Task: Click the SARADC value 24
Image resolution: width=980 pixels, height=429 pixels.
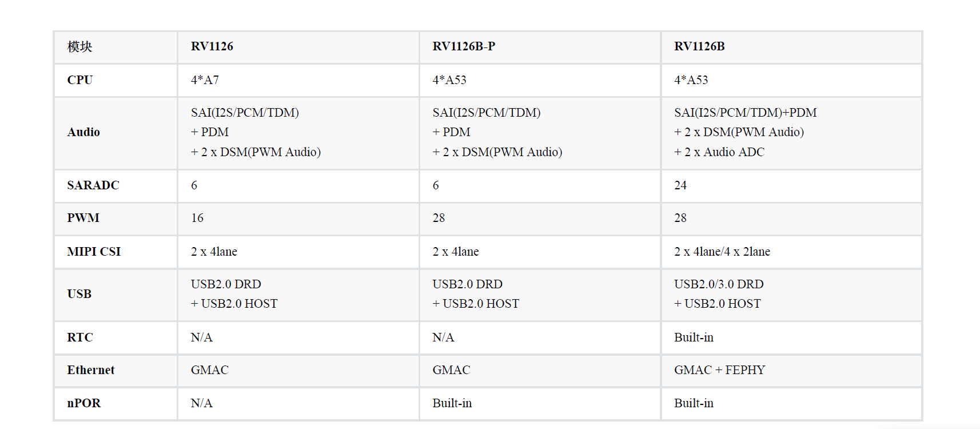Action: pos(680,185)
